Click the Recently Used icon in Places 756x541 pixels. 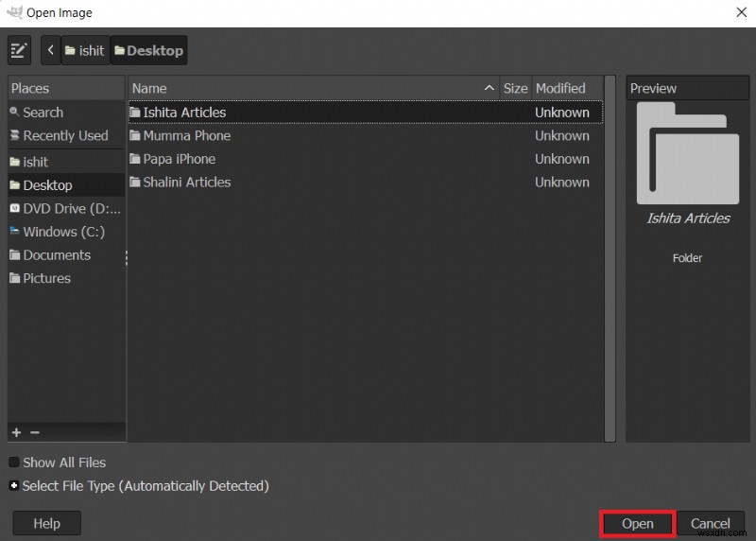pos(15,135)
